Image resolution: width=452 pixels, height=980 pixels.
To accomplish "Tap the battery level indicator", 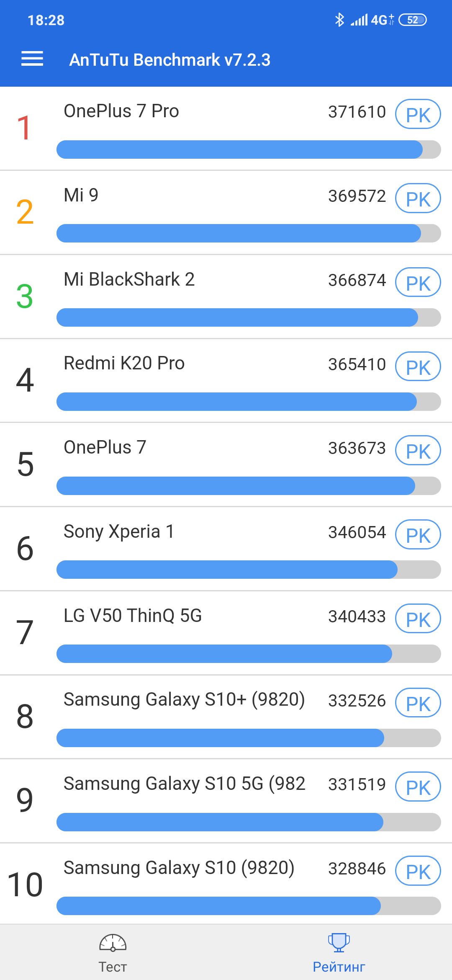I will pos(413,20).
